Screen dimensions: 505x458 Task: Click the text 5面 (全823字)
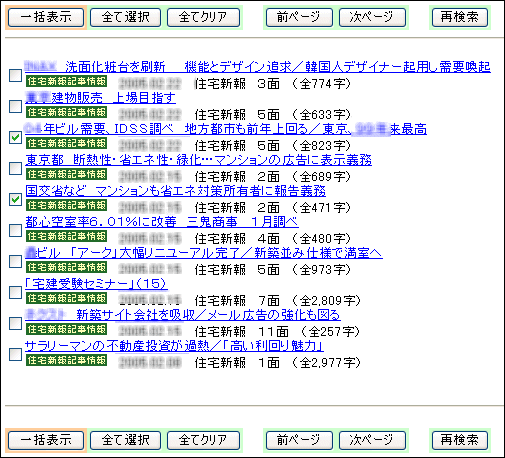(304, 146)
